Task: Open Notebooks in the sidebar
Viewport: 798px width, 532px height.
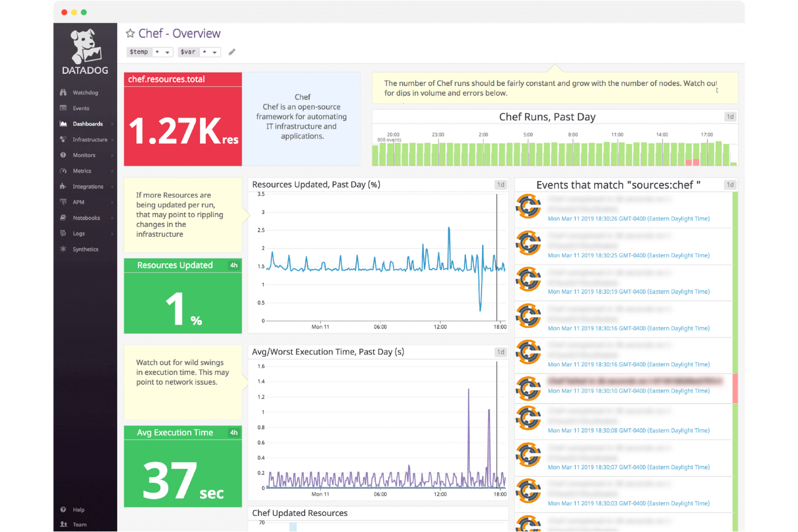Action: point(86,218)
